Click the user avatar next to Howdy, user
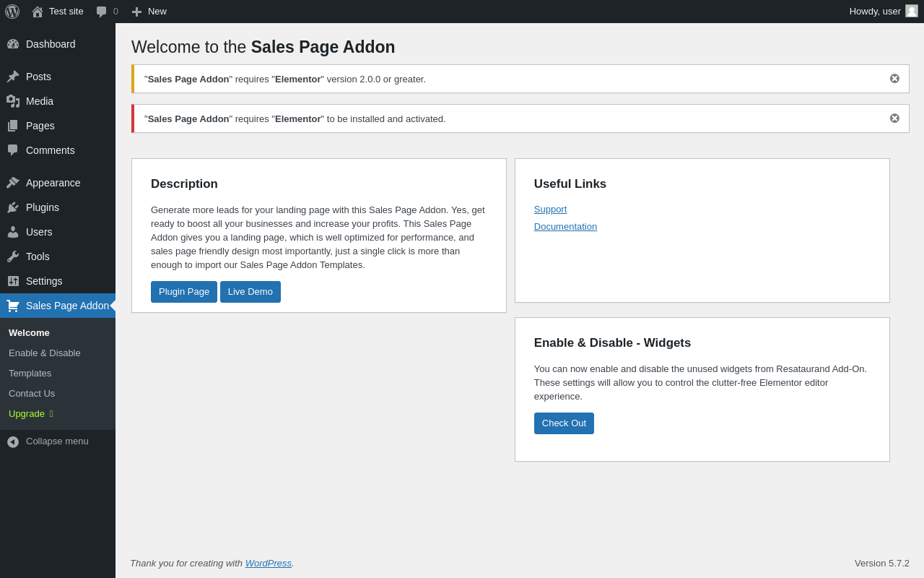Screen dimensions: 924x578 coord(912,11)
